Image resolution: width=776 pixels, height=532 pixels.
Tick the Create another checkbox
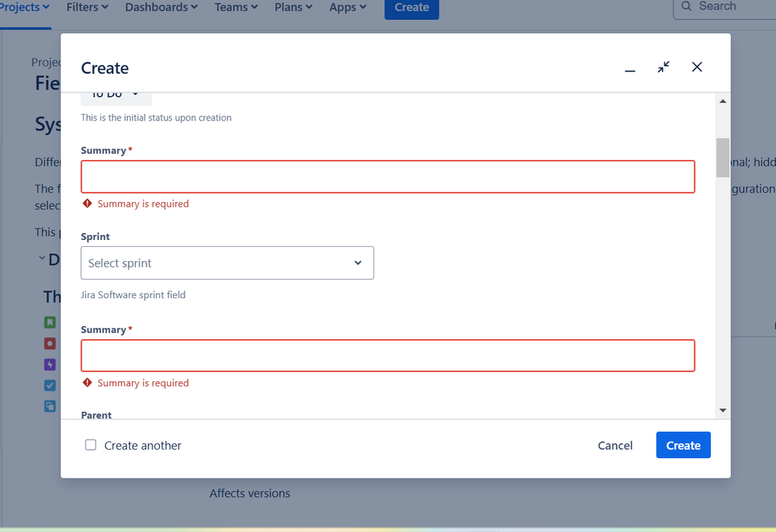[x=91, y=445]
